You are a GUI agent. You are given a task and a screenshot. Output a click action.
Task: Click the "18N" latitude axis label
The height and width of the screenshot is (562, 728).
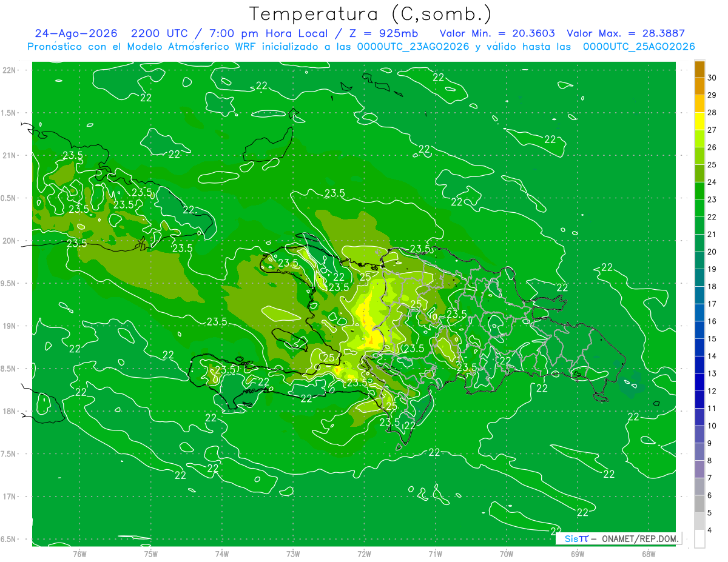9,412
